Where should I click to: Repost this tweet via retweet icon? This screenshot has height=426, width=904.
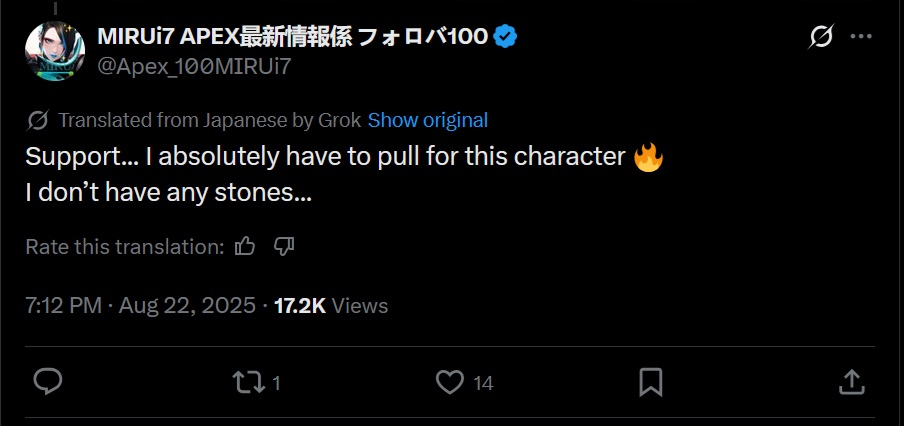click(x=248, y=383)
